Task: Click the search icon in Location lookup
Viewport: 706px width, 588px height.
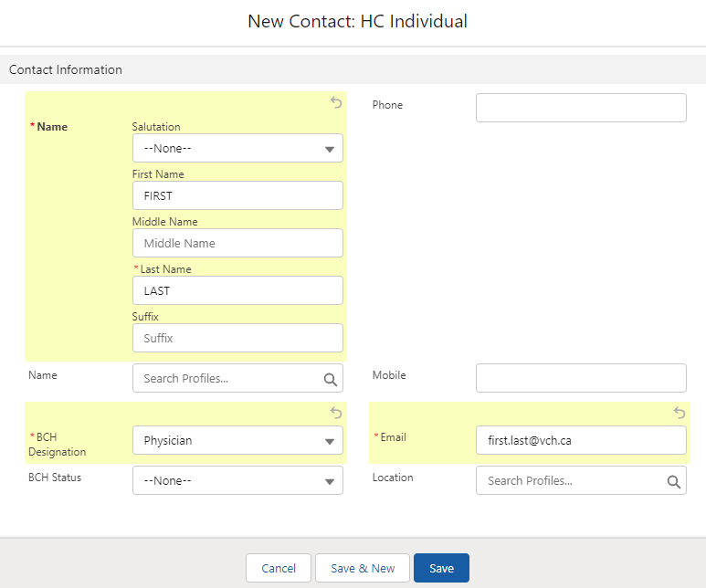Action: click(674, 481)
